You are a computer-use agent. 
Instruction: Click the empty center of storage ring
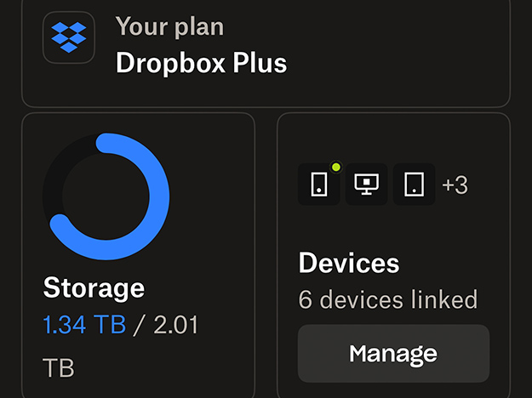click(106, 196)
